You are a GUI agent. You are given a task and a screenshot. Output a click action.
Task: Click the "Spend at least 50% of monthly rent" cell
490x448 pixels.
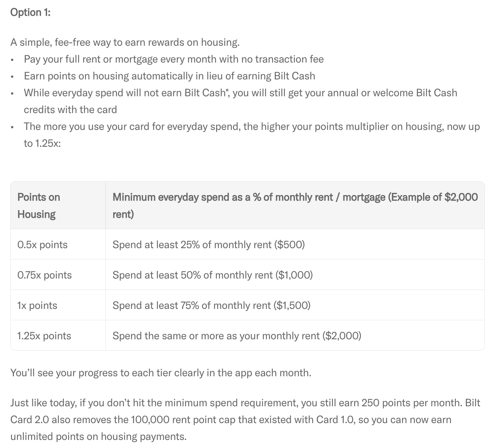pyautogui.click(x=212, y=275)
